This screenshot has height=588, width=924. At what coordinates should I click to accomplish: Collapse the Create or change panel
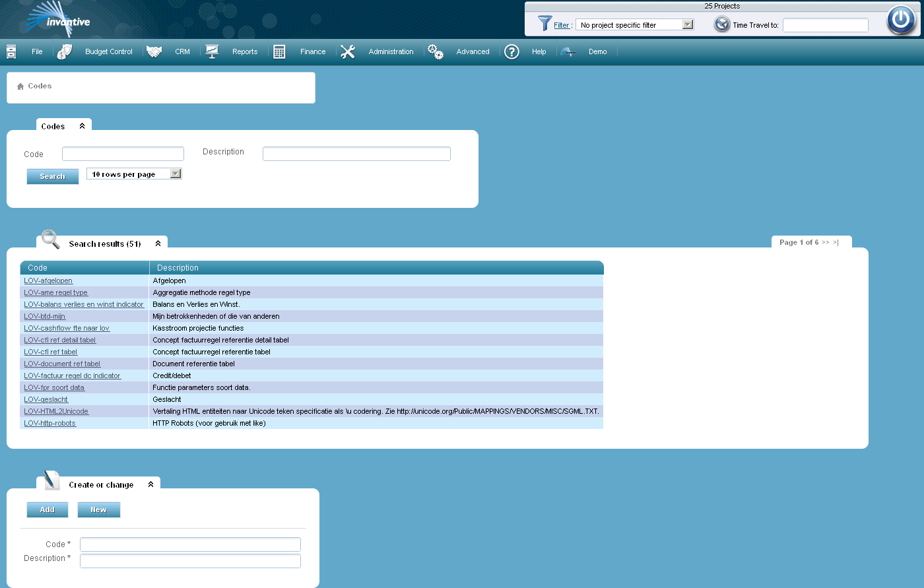click(150, 484)
